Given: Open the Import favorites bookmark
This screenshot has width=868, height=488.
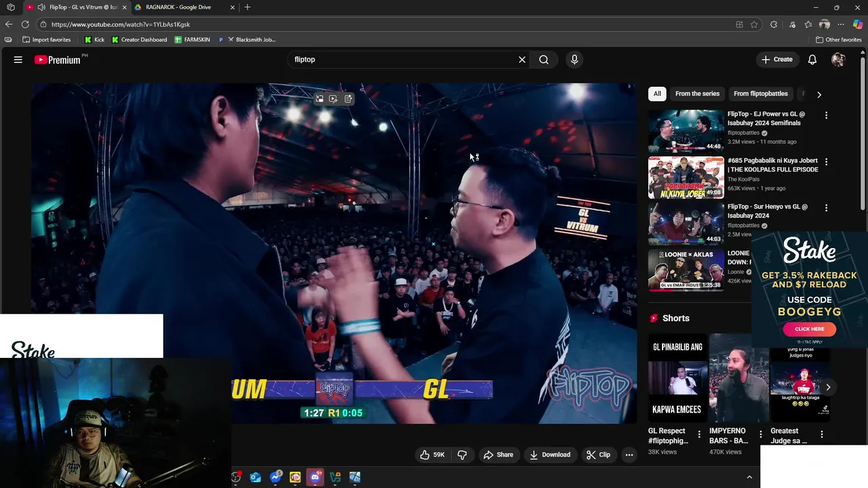Looking at the screenshot, I should [x=47, y=40].
